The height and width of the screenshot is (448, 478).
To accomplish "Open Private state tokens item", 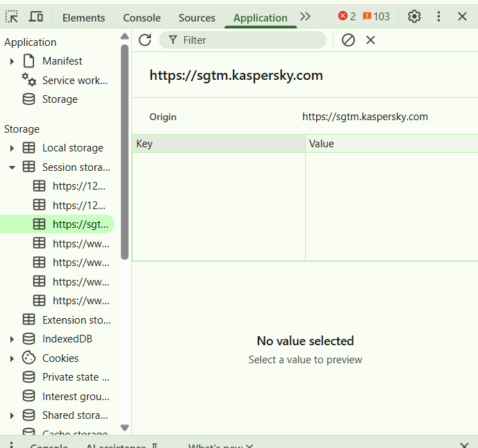I will [x=66, y=377].
